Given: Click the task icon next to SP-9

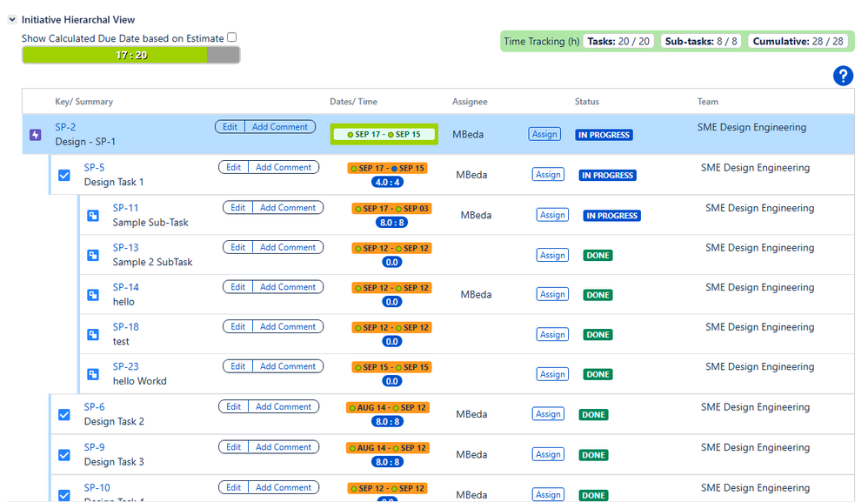Looking at the screenshot, I should point(64,455).
